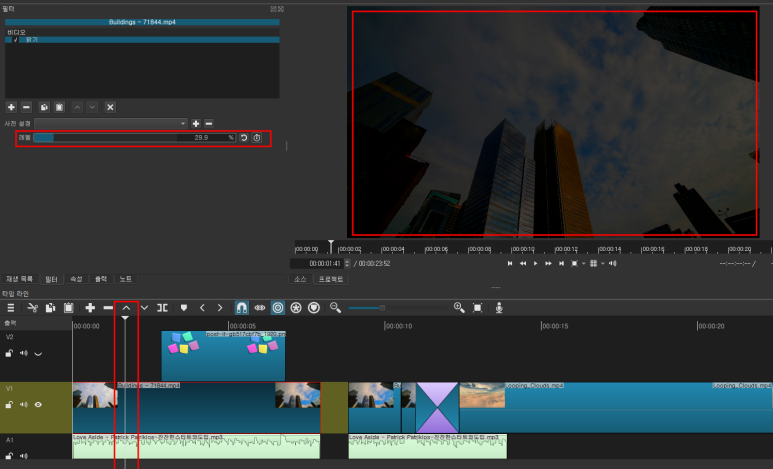Click the scissors Cut icon in timeline toolbar
The width and height of the screenshot is (773, 469).
click(33, 308)
